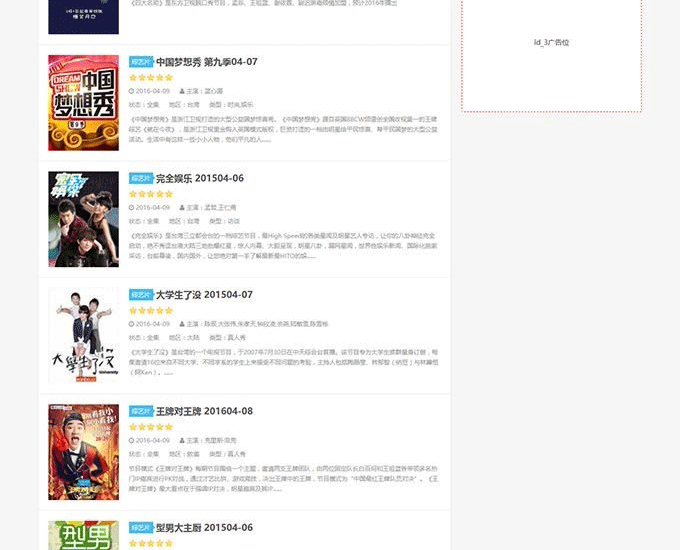This screenshot has height=550, width=680.
Task: Click the date text in 完全娱乐 entry
Action: [x=153, y=208]
